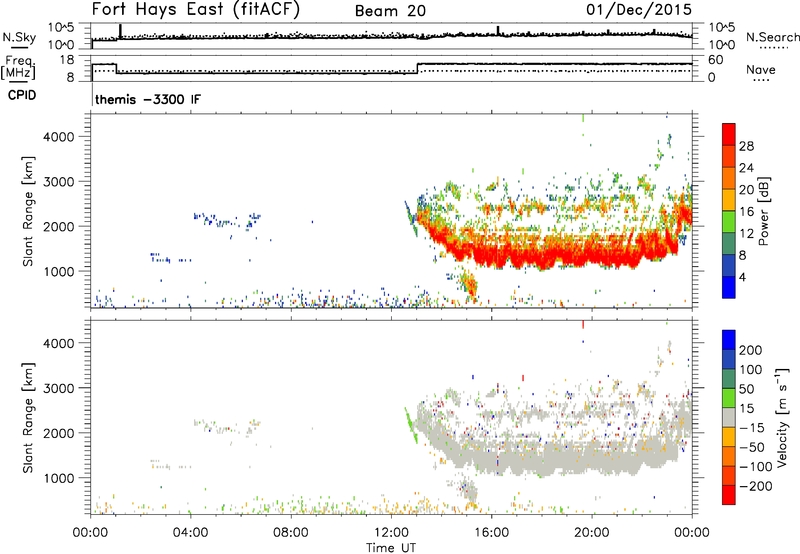The width and height of the screenshot is (800, 554).
Task: Click the top blue segment of Velocity colorbar
Action: (x=729, y=340)
